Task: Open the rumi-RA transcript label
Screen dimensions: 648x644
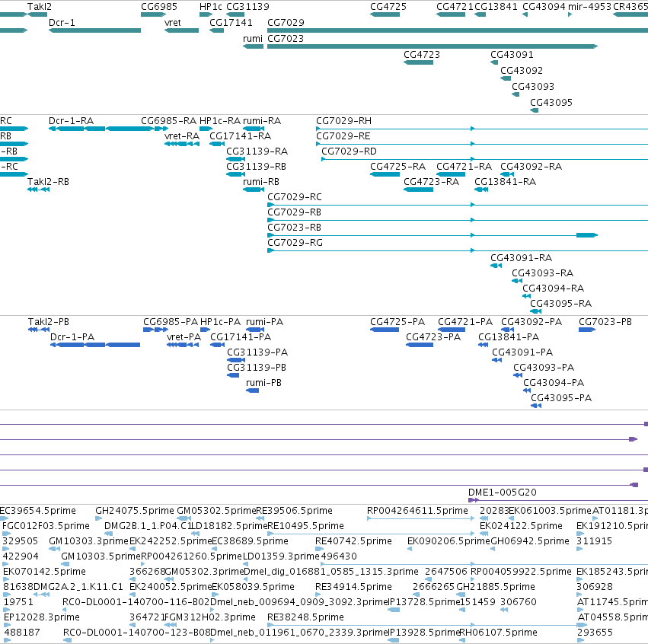Action: pos(262,121)
